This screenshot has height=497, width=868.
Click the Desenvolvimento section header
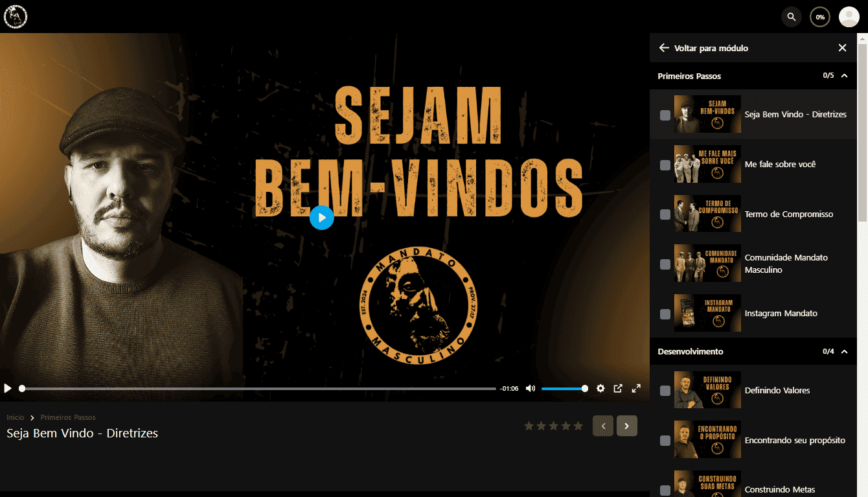tap(753, 351)
